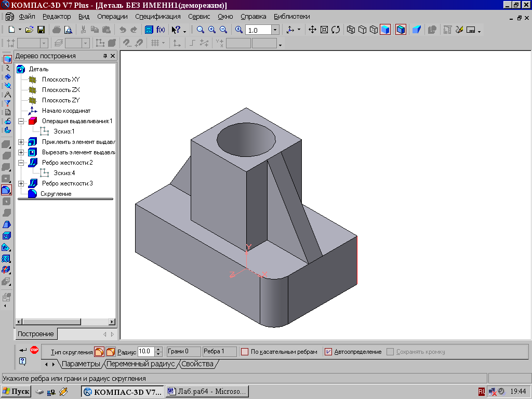Click the section view blue cube icon
The width and height of the screenshot is (532, 399).
pos(417,30)
